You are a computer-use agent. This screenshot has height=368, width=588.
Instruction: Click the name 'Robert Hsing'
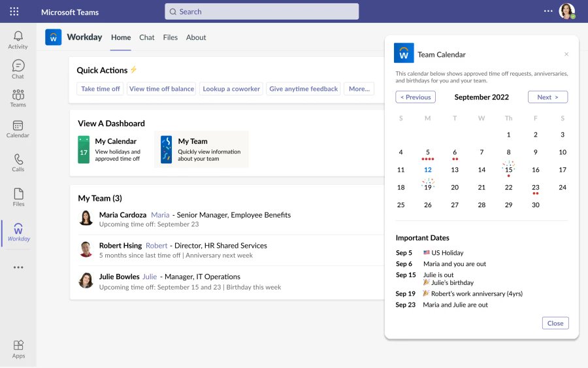120,246
